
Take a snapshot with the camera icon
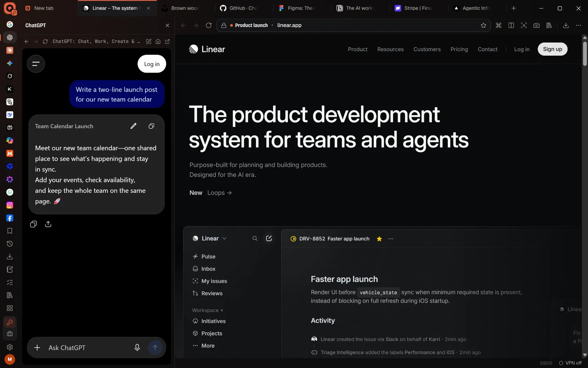537,25
